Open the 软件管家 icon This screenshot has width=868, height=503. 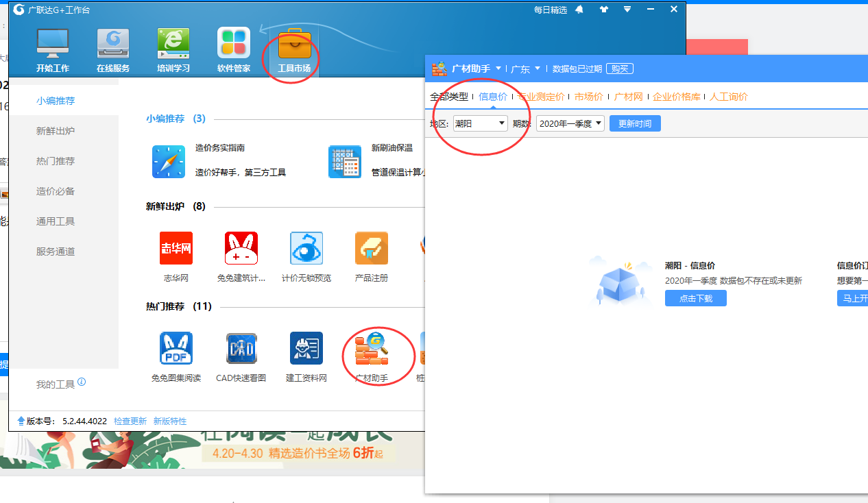234,44
